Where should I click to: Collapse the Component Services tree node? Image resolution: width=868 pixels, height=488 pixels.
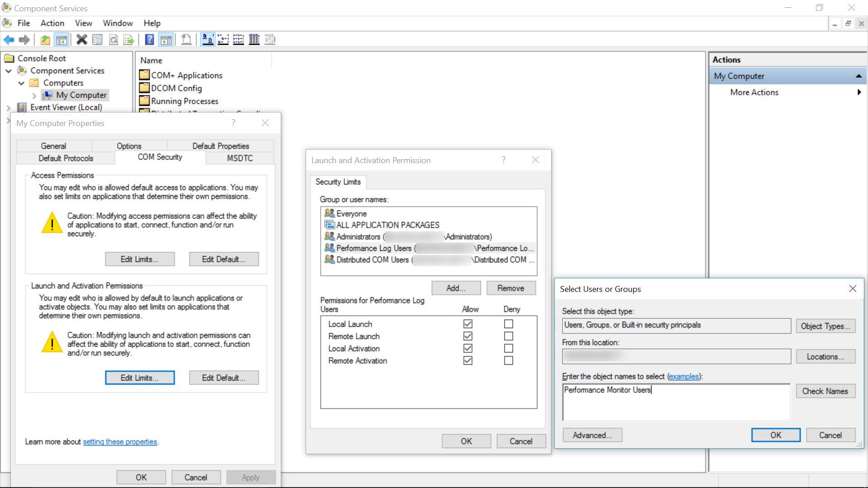coord(8,70)
